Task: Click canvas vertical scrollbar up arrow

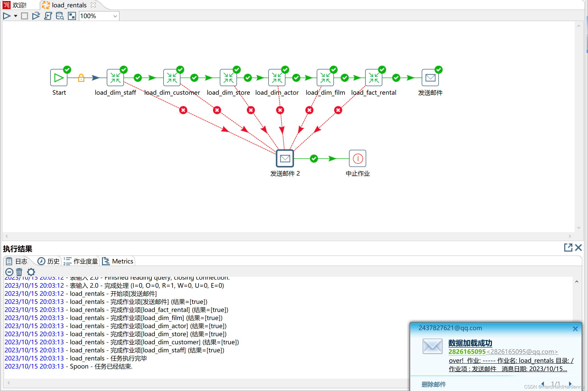Action: coord(579,26)
